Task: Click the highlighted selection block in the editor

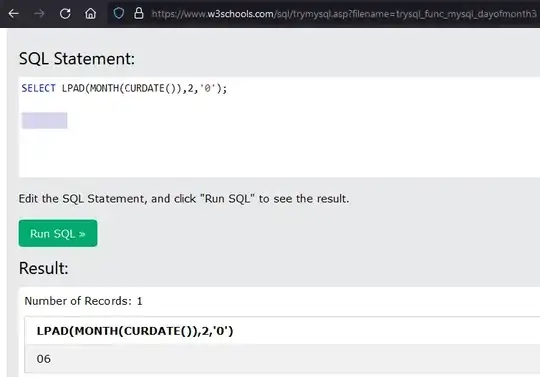Action: pyautogui.click(x=44, y=121)
